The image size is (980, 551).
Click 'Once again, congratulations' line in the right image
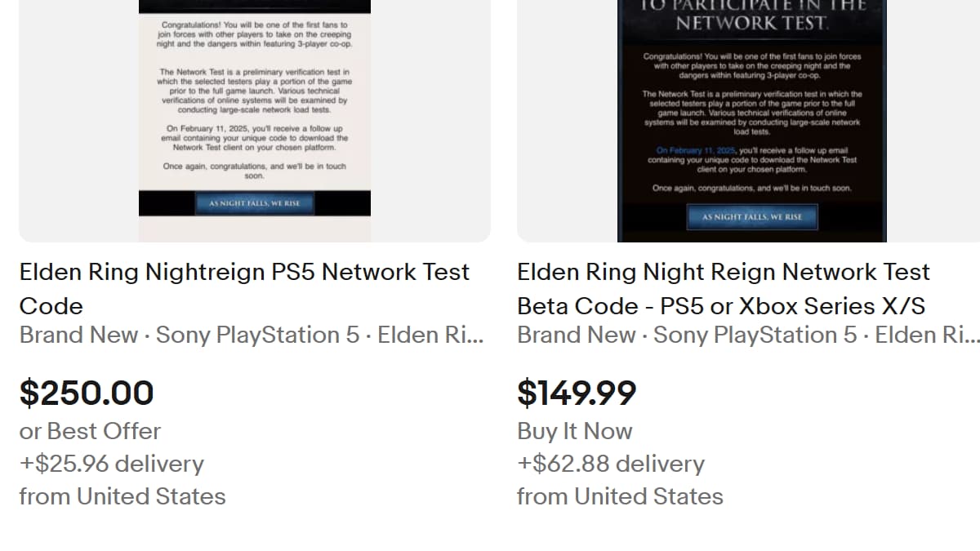[751, 189]
